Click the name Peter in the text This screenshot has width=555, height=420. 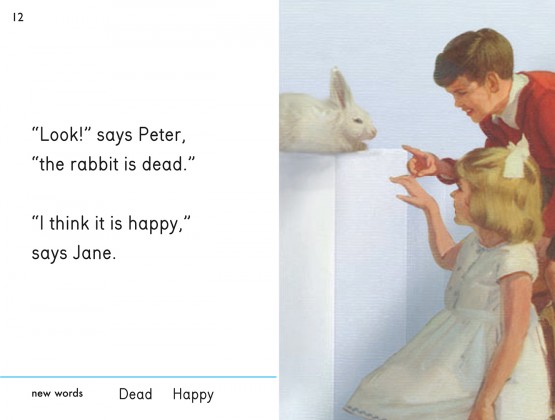tap(162, 135)
